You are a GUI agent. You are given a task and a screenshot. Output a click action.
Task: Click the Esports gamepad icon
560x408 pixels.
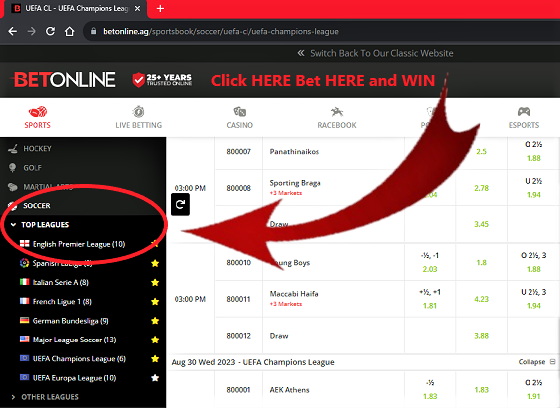pos(524,111)
